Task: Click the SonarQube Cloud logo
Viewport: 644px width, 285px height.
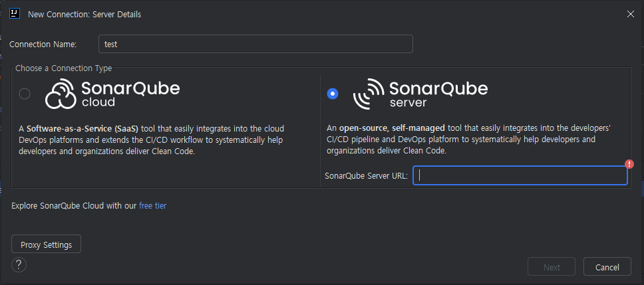Action: (x=112, y=93)
